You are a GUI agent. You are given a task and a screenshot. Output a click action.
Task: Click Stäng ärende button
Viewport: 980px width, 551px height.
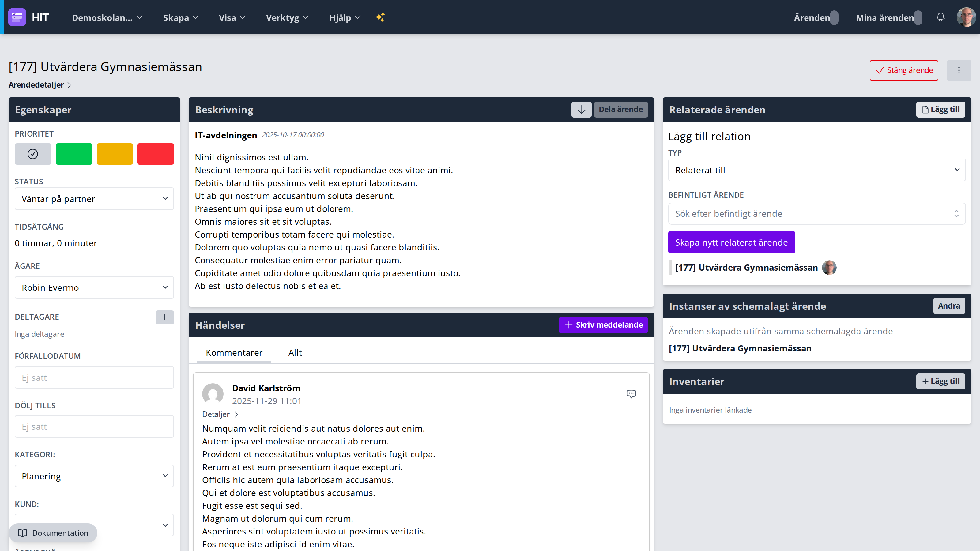(x=904, y=70)
